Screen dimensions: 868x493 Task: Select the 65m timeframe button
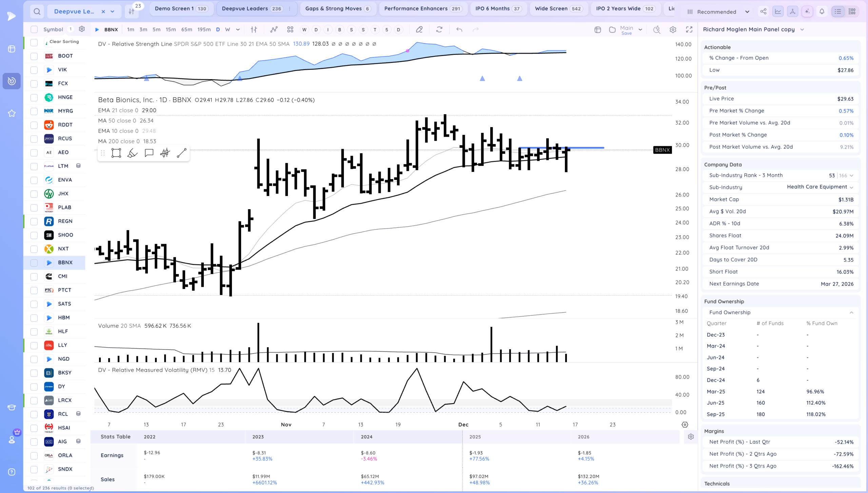(186, 30)
